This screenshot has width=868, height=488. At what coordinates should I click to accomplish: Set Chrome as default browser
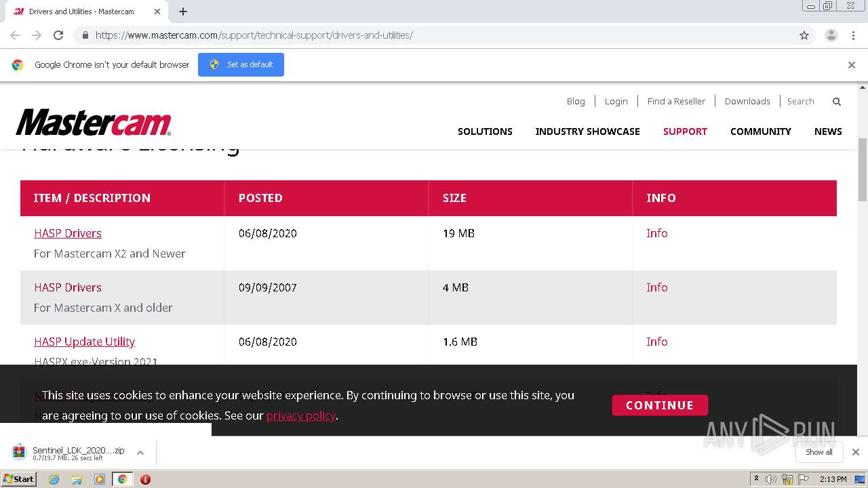[x=241, y=64]
